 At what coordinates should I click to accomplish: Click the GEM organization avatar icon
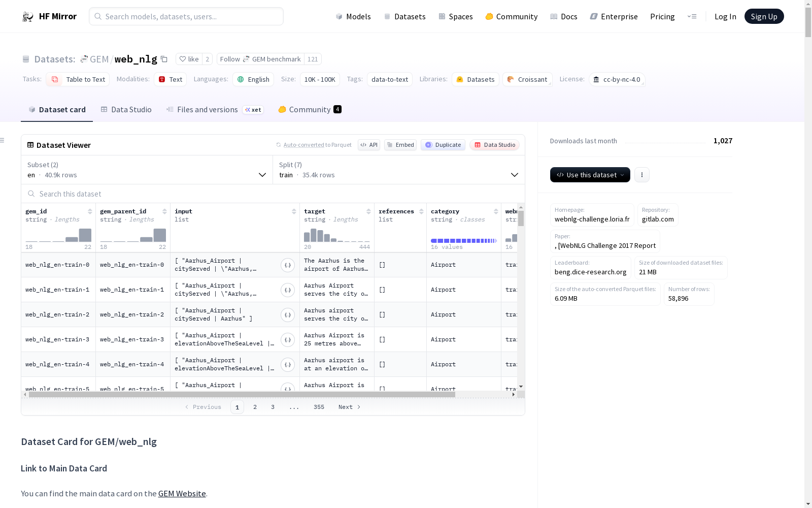pos(84,59)
